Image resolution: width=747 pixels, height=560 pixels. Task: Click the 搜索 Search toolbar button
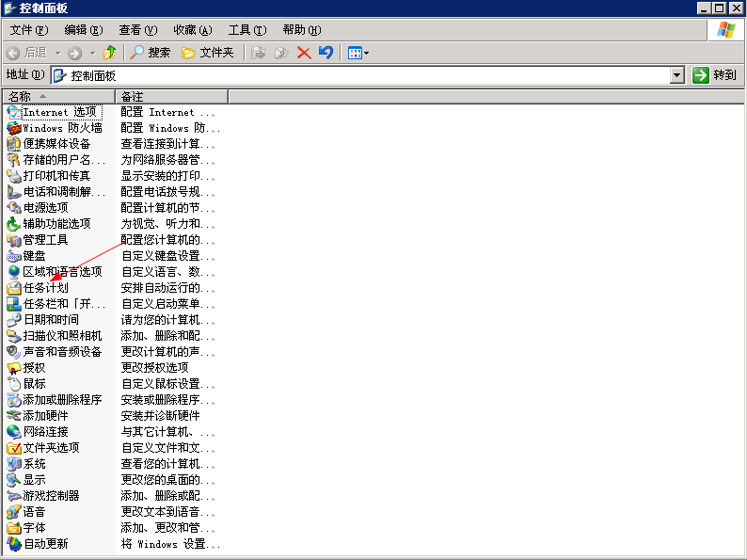tap(151, 53)
